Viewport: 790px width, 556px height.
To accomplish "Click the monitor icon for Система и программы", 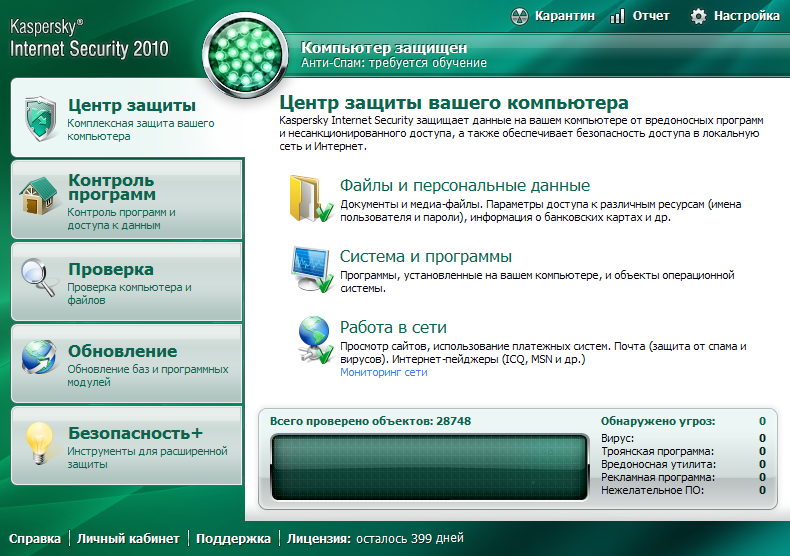I will coord(312,269).
